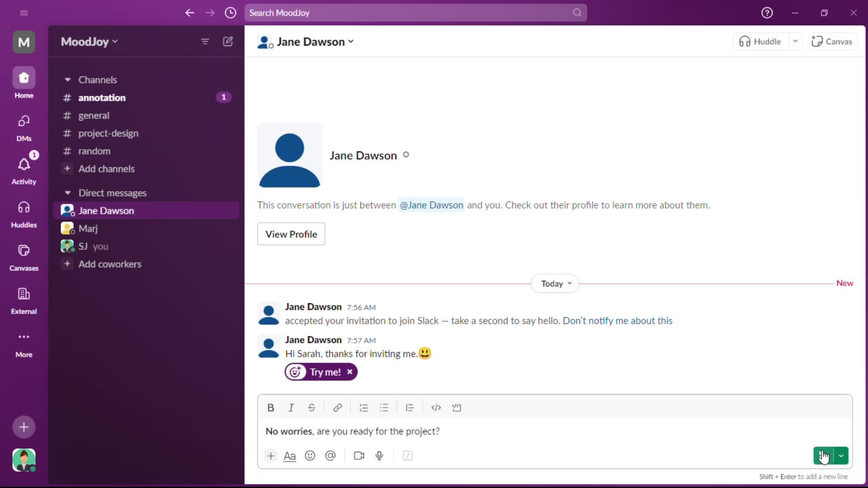Open the Today date dropdown
This screenshot has width=868, height=488.
555,284
